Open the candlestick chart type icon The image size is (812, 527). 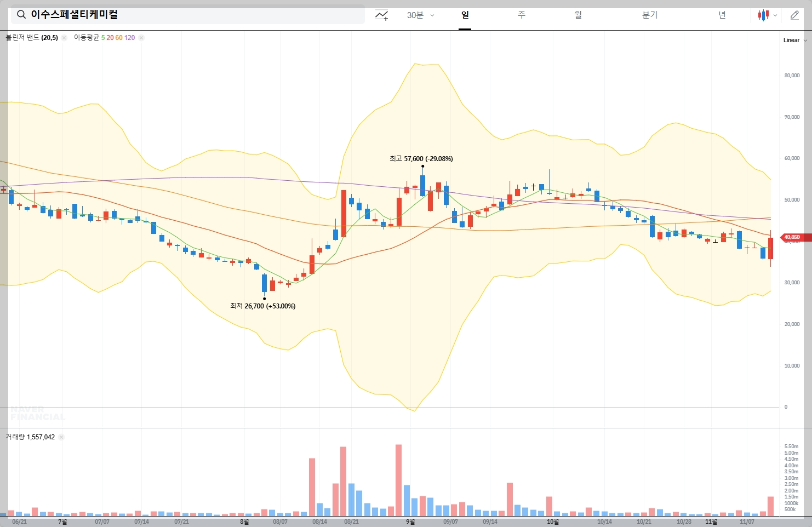click(763, 15)
